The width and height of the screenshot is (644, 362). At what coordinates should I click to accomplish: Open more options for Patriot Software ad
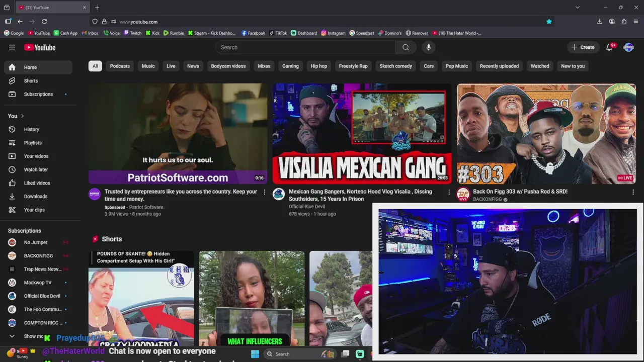click(x=265, y=192)
